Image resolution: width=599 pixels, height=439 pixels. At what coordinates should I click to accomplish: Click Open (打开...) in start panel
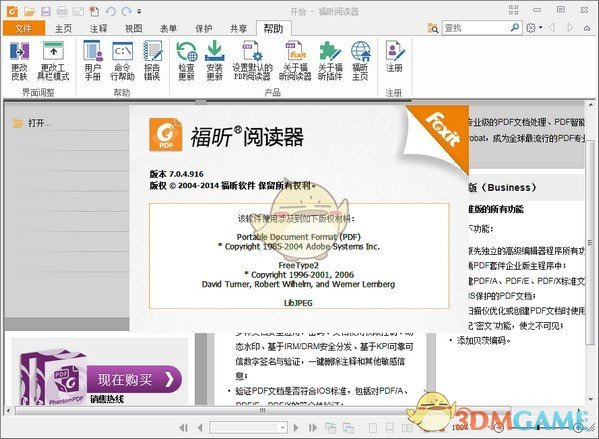pyautogui.click(x=32, y=123)
